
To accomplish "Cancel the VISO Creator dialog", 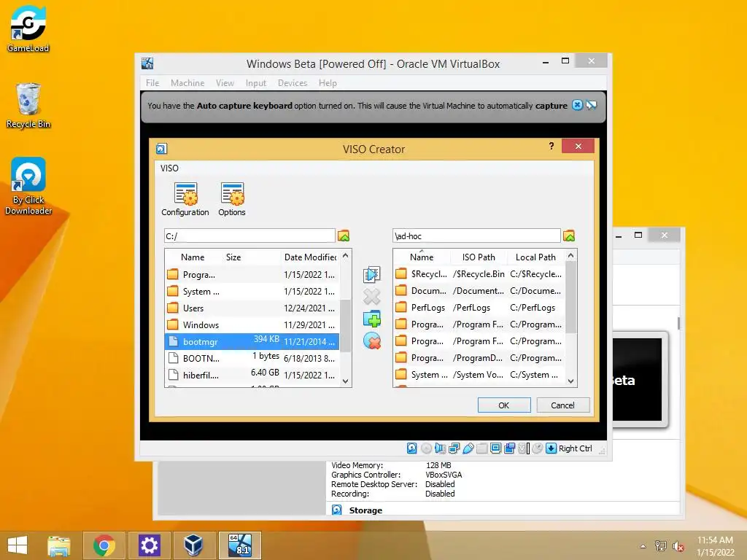I will click(562, 405).
